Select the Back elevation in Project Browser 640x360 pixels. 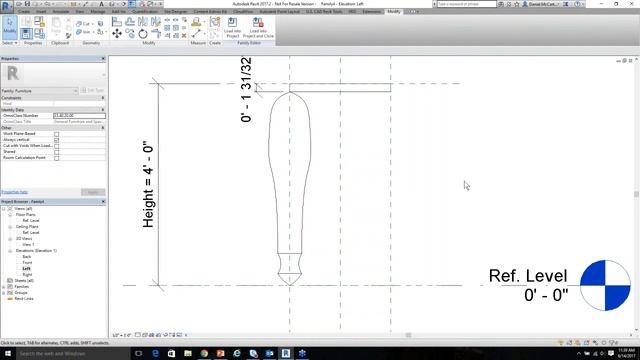coord(27,257)
